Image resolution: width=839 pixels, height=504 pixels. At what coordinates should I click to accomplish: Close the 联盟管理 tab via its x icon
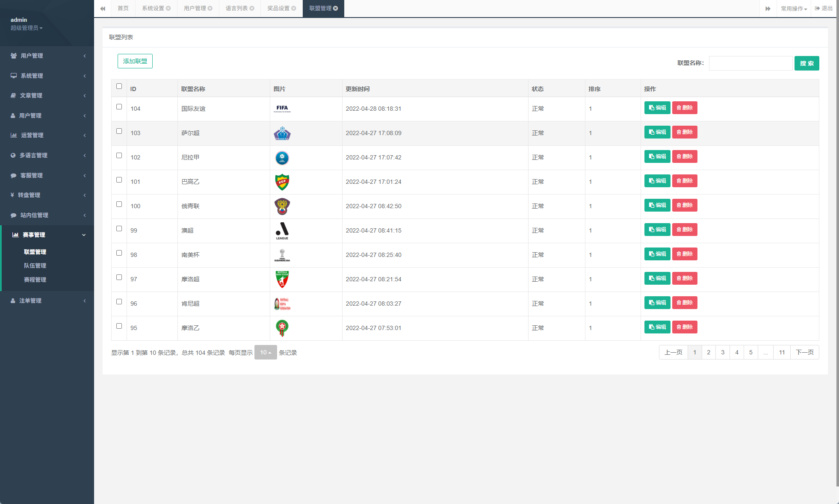pos(336,9)
